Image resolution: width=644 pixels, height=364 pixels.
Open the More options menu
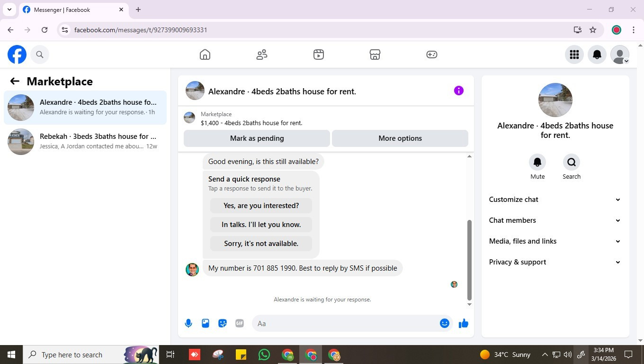tap(400, 138)
